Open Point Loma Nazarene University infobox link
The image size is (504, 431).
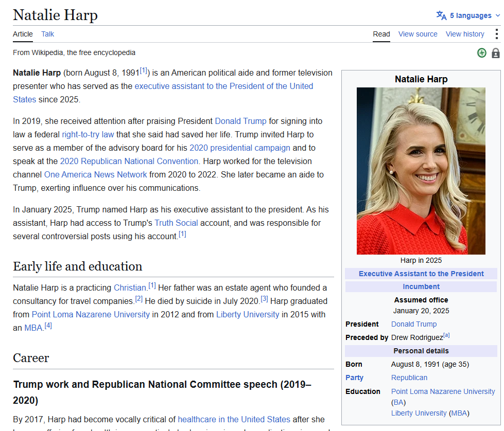coord(443,391)
